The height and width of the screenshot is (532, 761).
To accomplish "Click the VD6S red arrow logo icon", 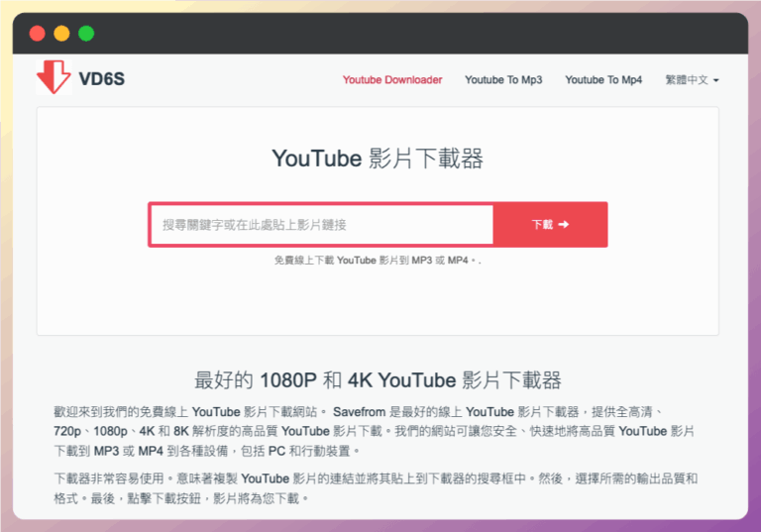I will click(54, 77).
